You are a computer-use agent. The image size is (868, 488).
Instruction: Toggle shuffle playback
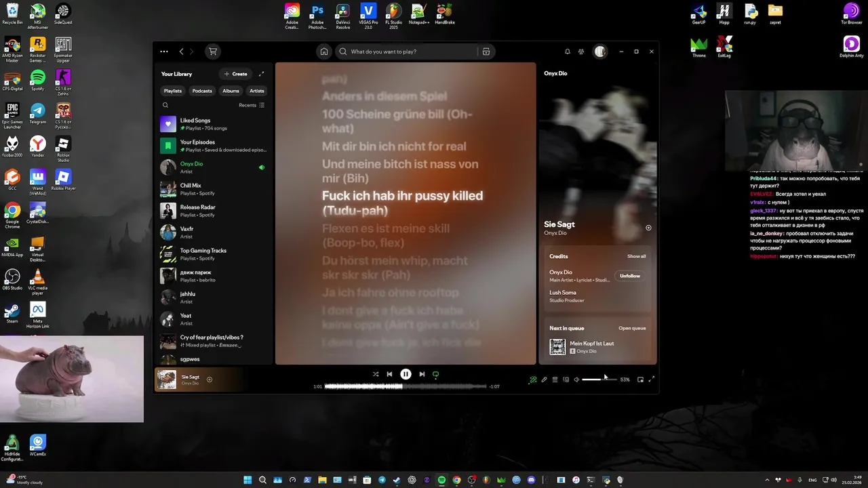[x=376, y=374]
